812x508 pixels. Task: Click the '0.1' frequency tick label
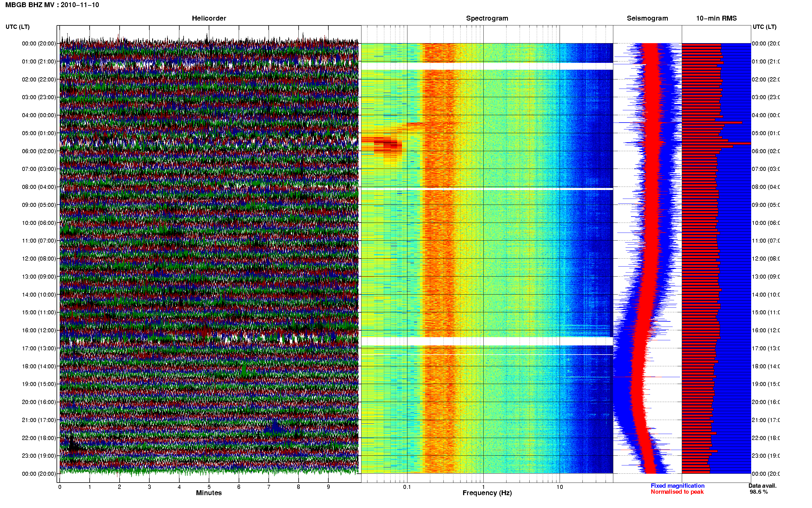(x=407, y=487)
